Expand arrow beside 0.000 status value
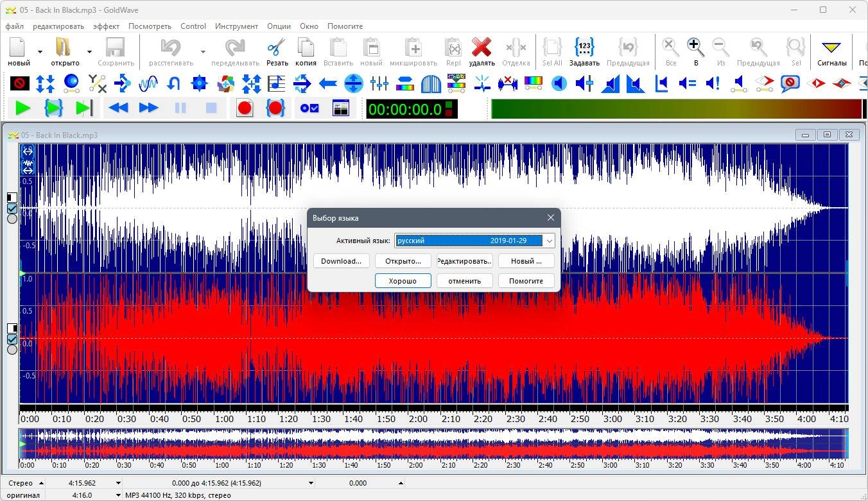 click(401, 483)
